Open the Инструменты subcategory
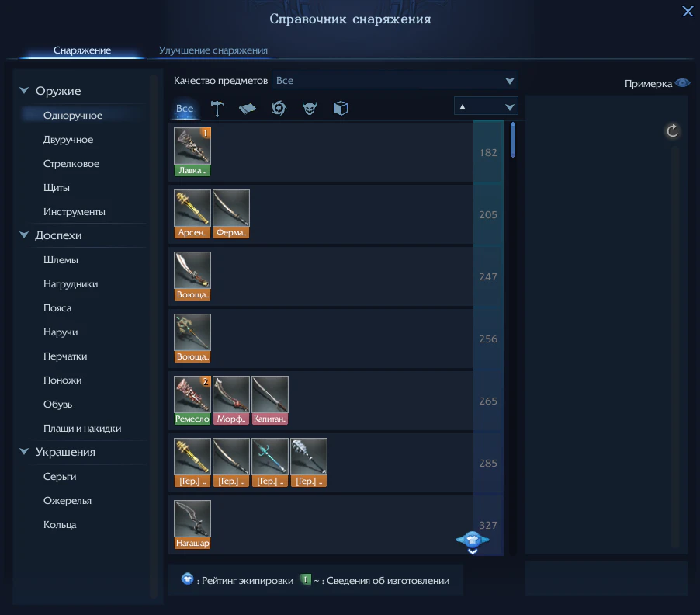The image size is (700, 615). (74, 212)
